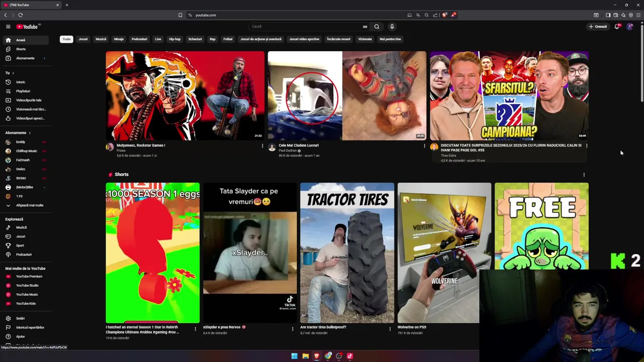Expand the Abonamente section header
This screenshot has width=644, height=362.
[x=18, y=133]
